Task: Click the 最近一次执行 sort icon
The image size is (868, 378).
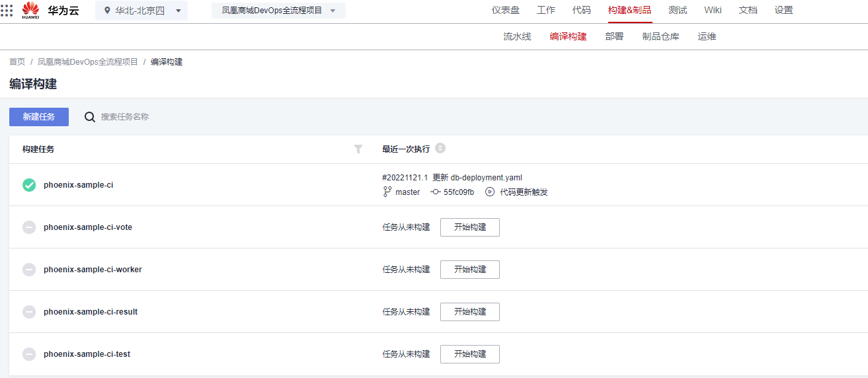Action: (x=440, y=149)
